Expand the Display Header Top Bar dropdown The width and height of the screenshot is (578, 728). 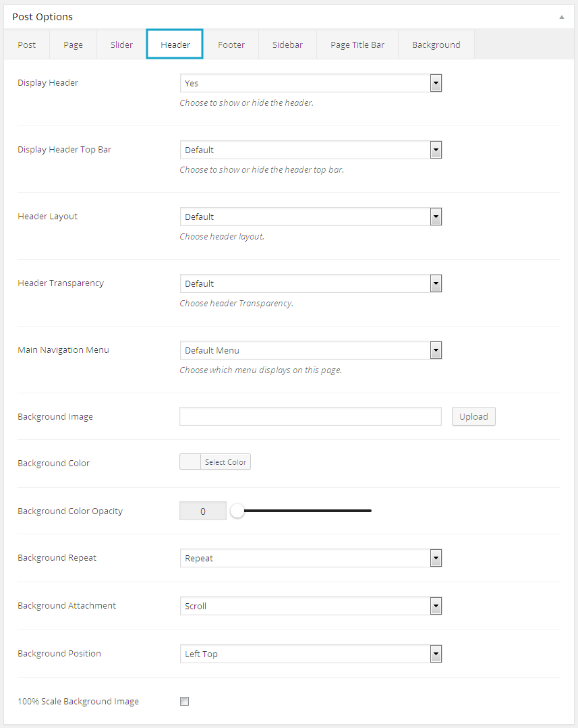point(310,150)
